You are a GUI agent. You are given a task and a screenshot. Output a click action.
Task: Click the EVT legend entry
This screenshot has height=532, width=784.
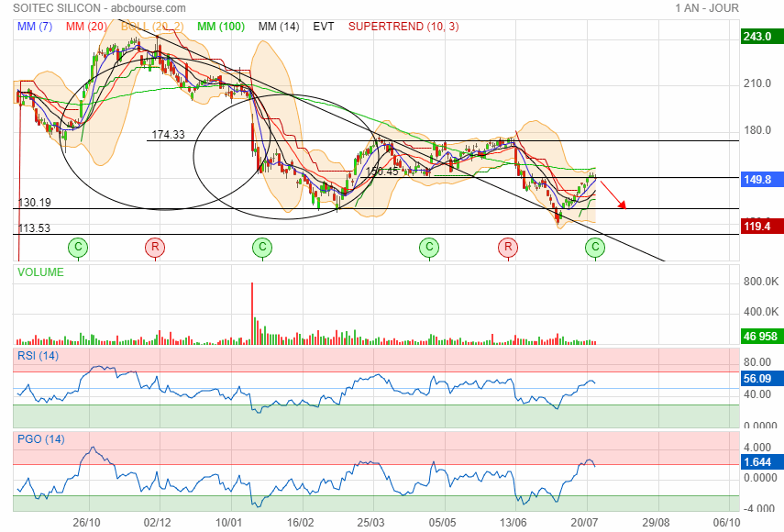[x=324, y=27]
